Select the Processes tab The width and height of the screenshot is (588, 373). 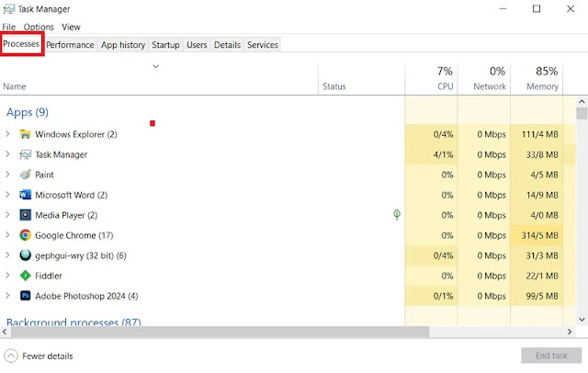[21, 44]
